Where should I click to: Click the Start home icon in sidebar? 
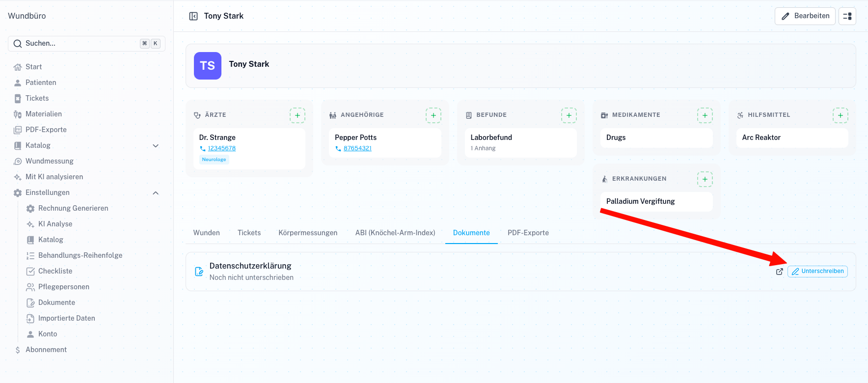click(18, 67)
